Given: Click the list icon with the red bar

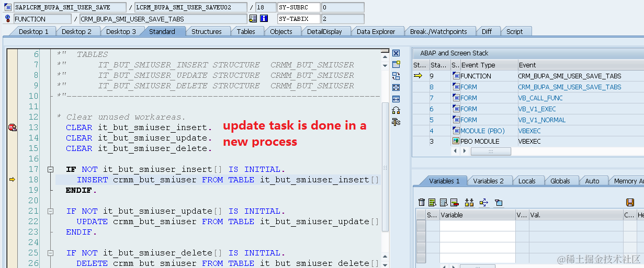Looking at the screenshot, I should 454,202.
